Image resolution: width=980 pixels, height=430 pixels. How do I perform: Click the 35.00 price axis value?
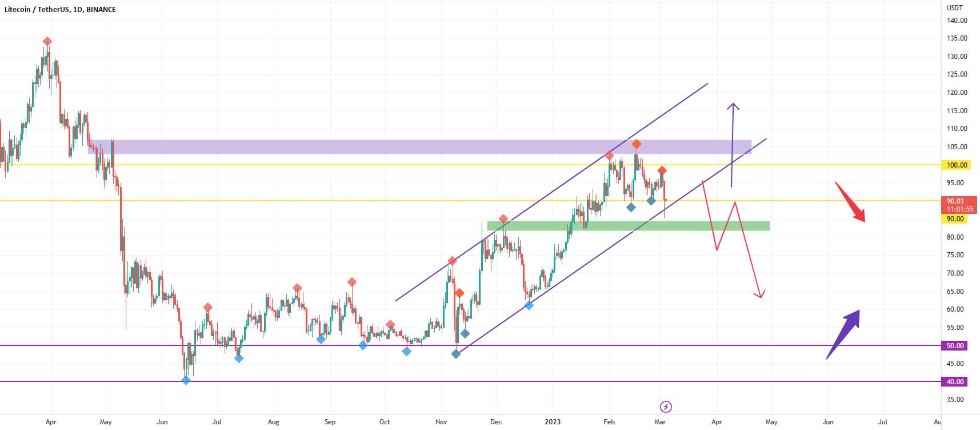[955, 400]
